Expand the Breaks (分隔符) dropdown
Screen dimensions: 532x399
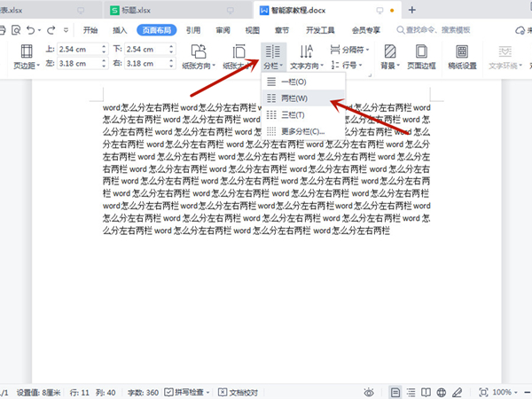click(349, 50)
